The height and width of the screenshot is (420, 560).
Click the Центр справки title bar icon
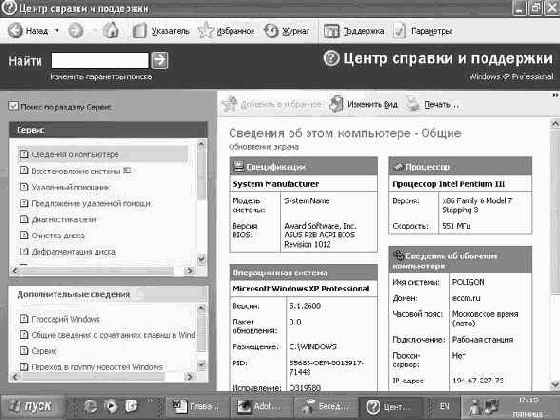click(x=9, y=8)
